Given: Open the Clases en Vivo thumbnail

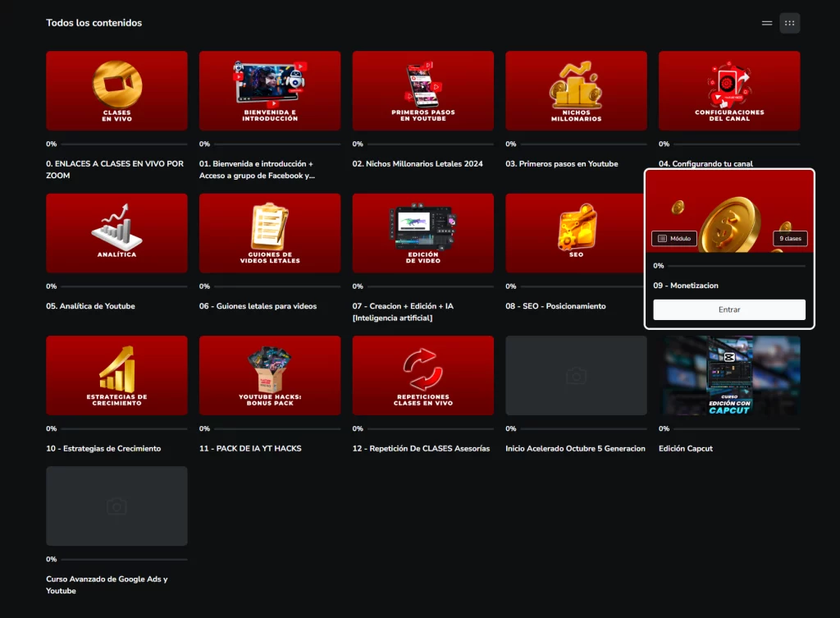Looking at the screenshot, I should (116, 90).
